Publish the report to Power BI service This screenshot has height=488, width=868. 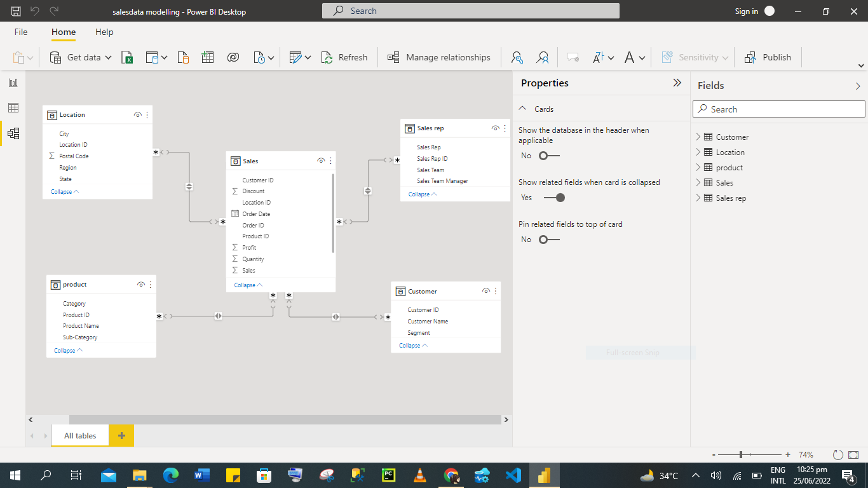pos(768,57)
